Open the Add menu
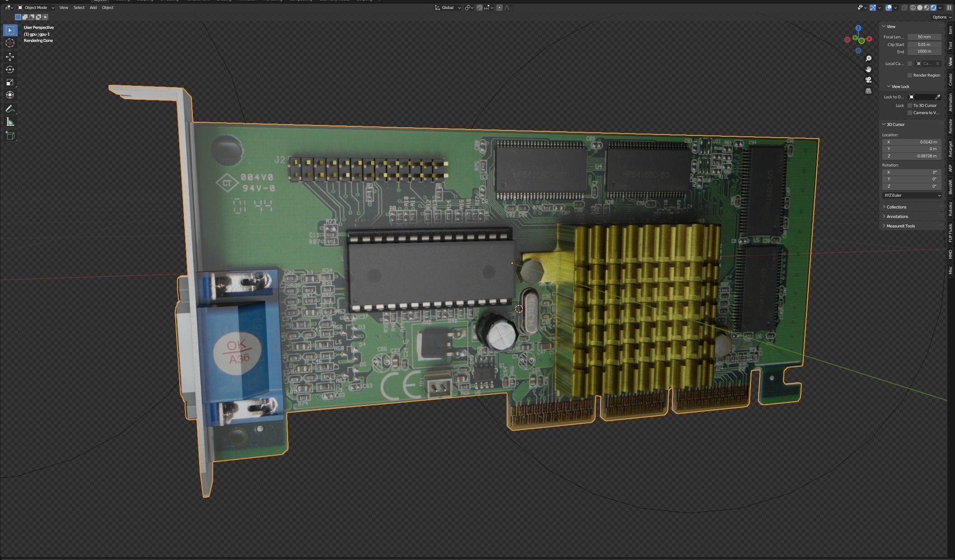 [93, 8]
